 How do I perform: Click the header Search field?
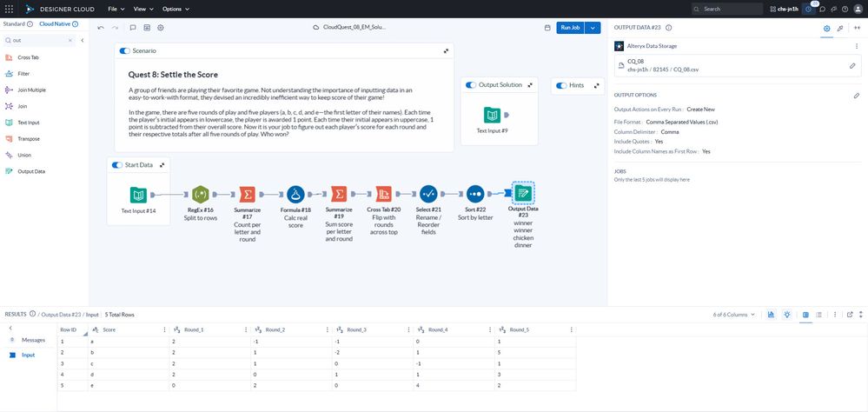[x=727, y=9]
